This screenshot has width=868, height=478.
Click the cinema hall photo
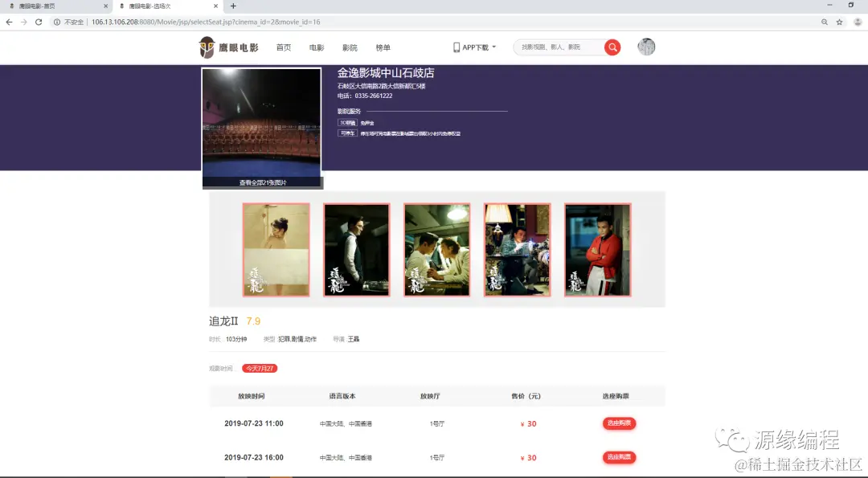(x=262, y=123)
